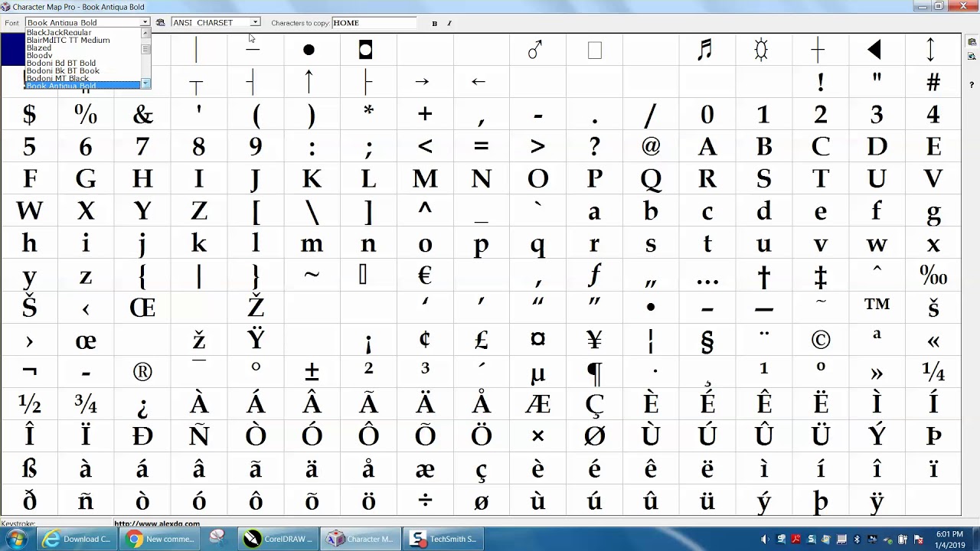Select the section sign § character
Image resolution: width=980 pixels, height=551 pixels.
(x=707, y=341)
